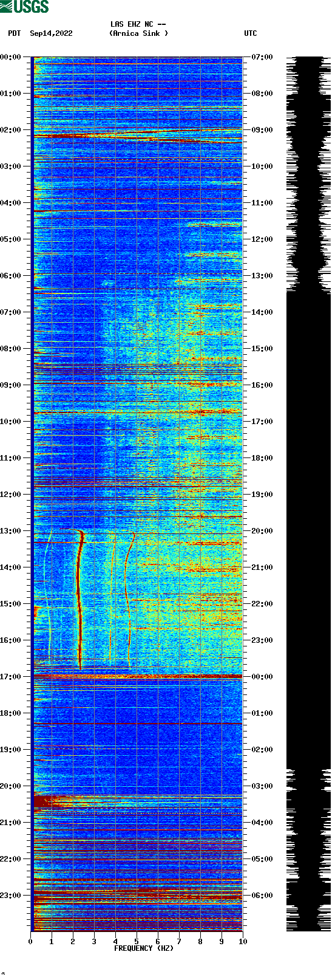
Task: Select frequency tick label '6'
Action: point(158,942)
